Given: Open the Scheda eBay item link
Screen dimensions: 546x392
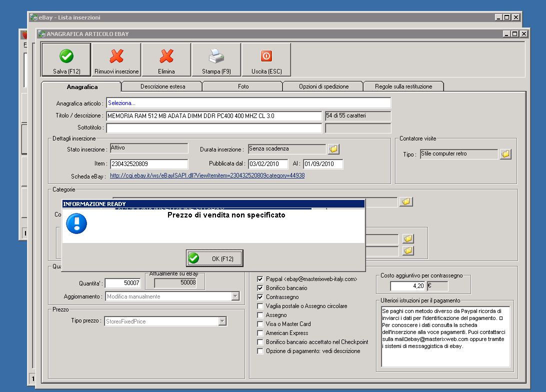Looking at the screenshot, I should (207, 175).
